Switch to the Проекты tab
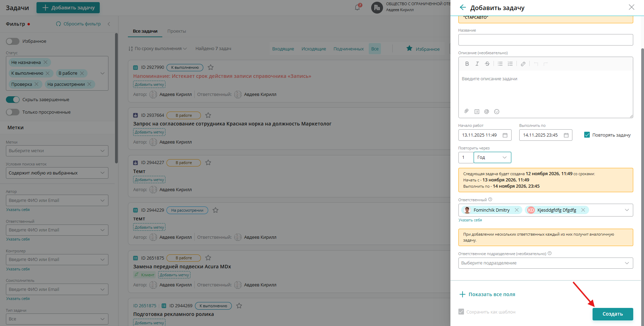The height and width of the screenshot is (326, 644). 177,31
